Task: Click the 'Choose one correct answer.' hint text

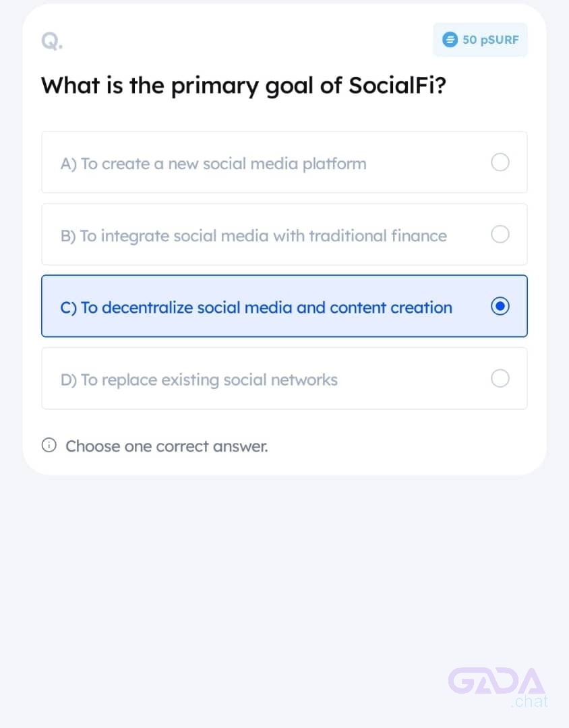Action: click(x=167, y=446)
